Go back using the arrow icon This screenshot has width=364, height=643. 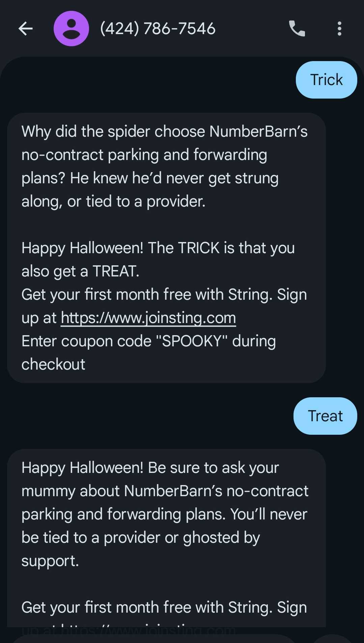click(x=25, y=29)
